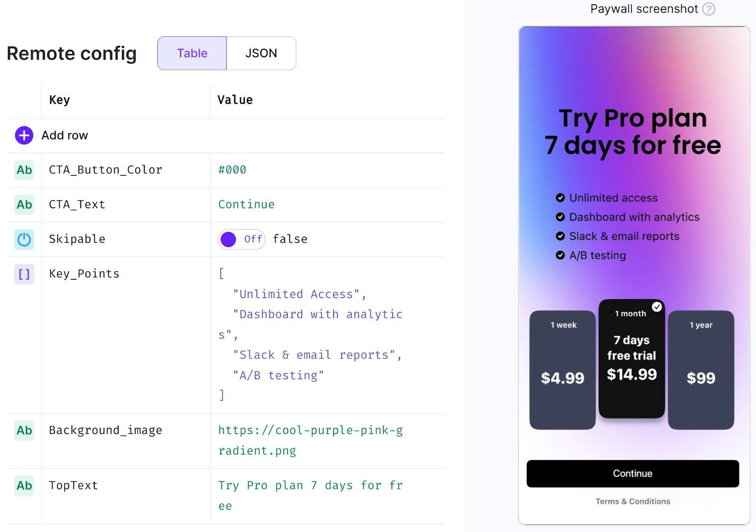This screenshot has height=532, width=756.
Task: Toggle the Skipable Off switch
Action: 241,240
